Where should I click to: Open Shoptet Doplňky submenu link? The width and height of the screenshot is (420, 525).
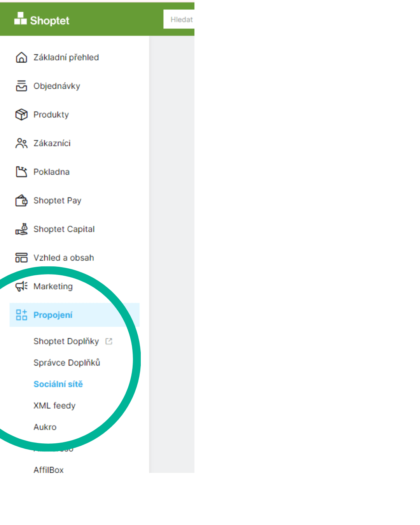pos(66,341)
